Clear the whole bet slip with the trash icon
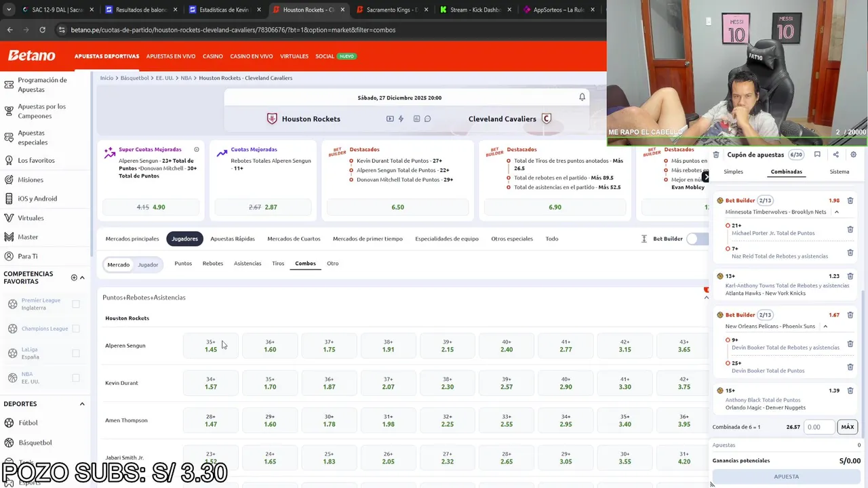 [716, 155]
